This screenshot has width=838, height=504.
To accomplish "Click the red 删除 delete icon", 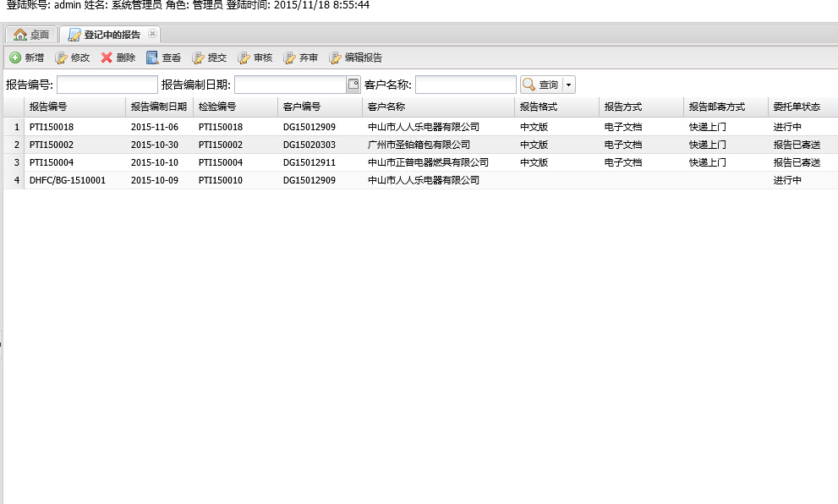I will (107, 58).
